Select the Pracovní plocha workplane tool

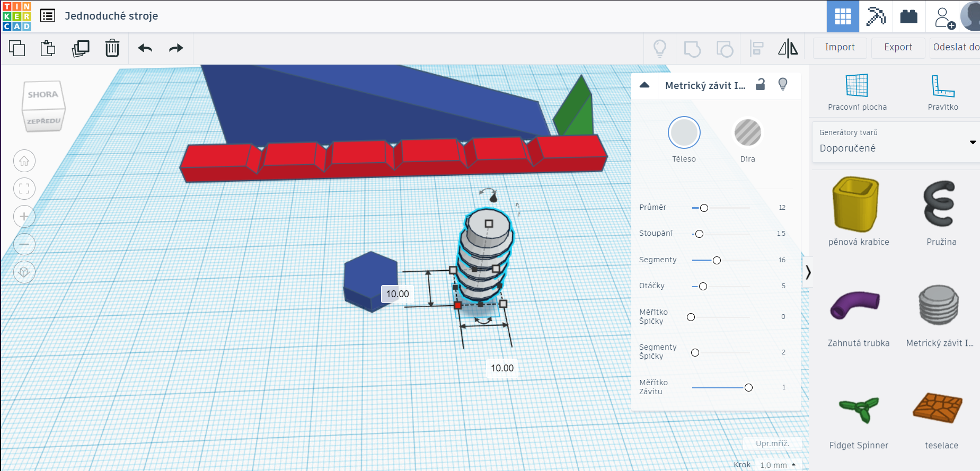click(857, 92)
